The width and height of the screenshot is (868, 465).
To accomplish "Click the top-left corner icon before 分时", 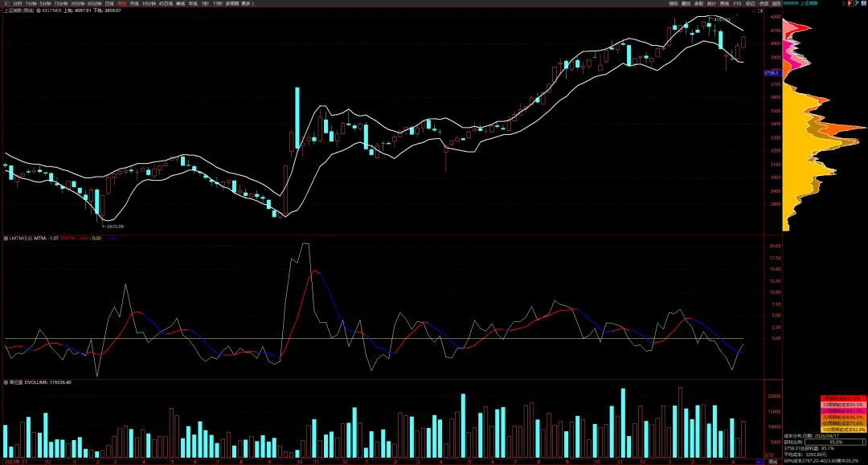I will [7, 3].
